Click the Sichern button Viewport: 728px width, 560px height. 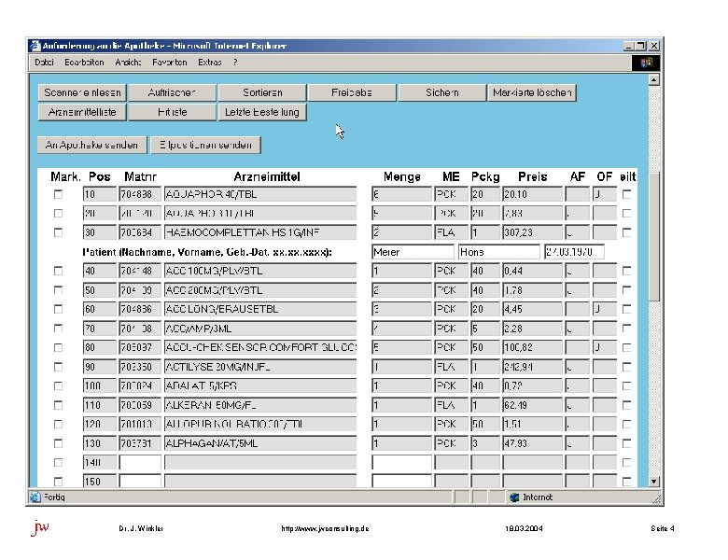pyautogui.click(x=442, y=92)
